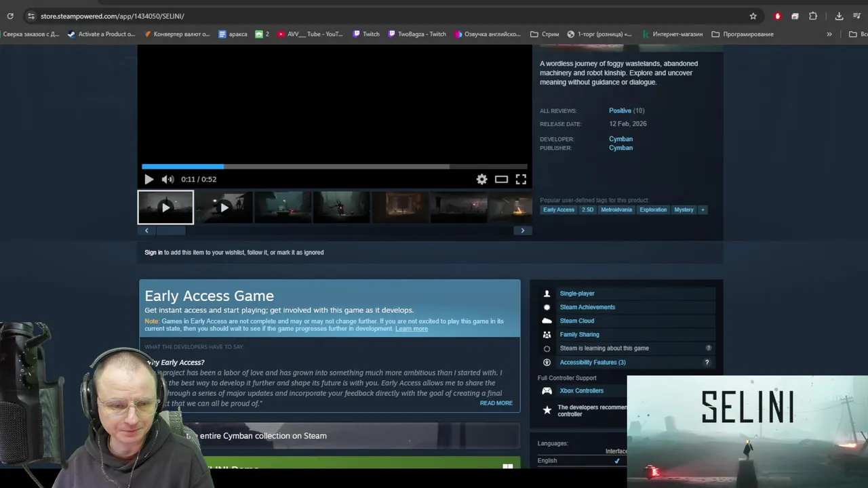This screenshot has width=868, height=488.
Task: Select the '2.5D' tag
Action: coord(587,209)
